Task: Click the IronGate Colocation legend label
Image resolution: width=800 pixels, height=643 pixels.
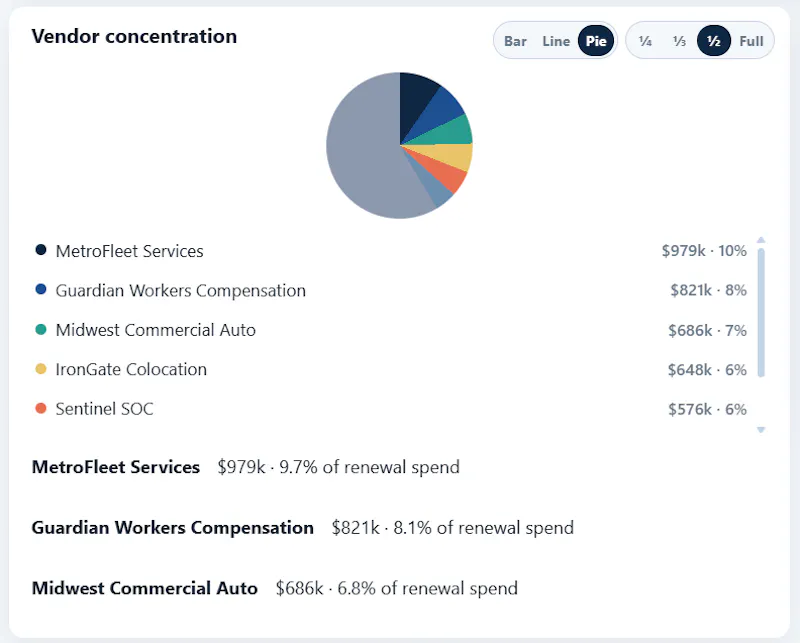Action: pyautogui.click(x=131, y=369)
